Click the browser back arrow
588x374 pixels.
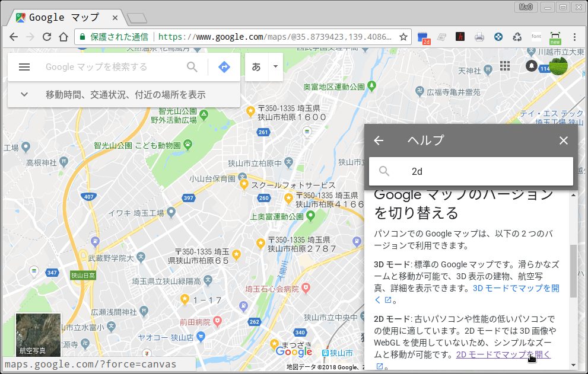pyautogui.click(x=14, y=37)
